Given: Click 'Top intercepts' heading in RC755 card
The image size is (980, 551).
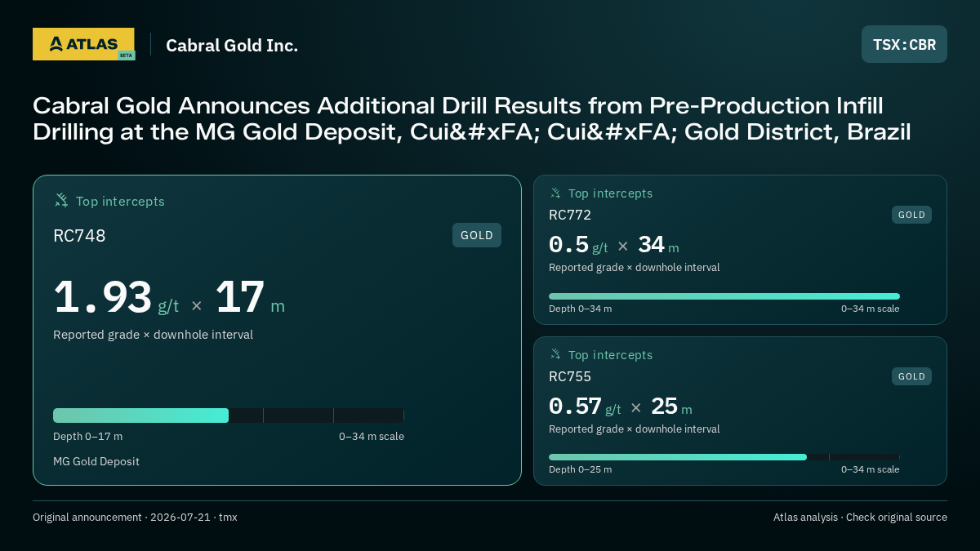Looking at the screenshot, I should (x=611, y=355).
